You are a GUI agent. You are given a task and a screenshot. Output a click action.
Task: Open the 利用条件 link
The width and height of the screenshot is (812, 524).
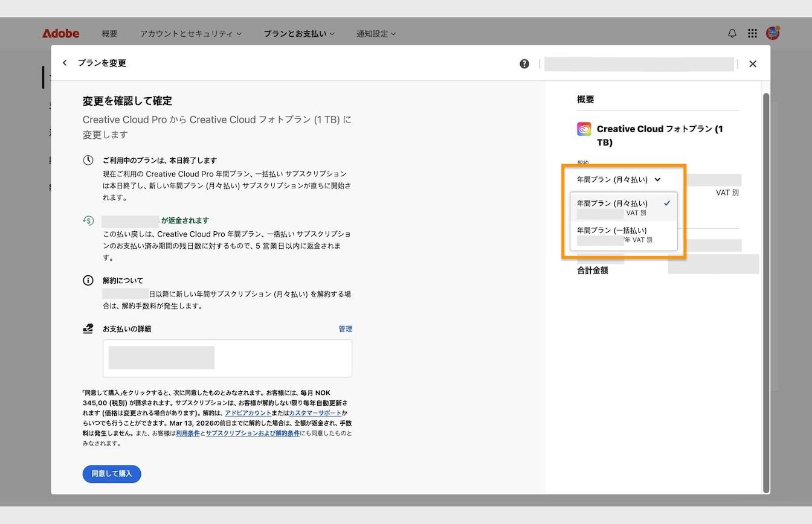(x=188, y=433)
